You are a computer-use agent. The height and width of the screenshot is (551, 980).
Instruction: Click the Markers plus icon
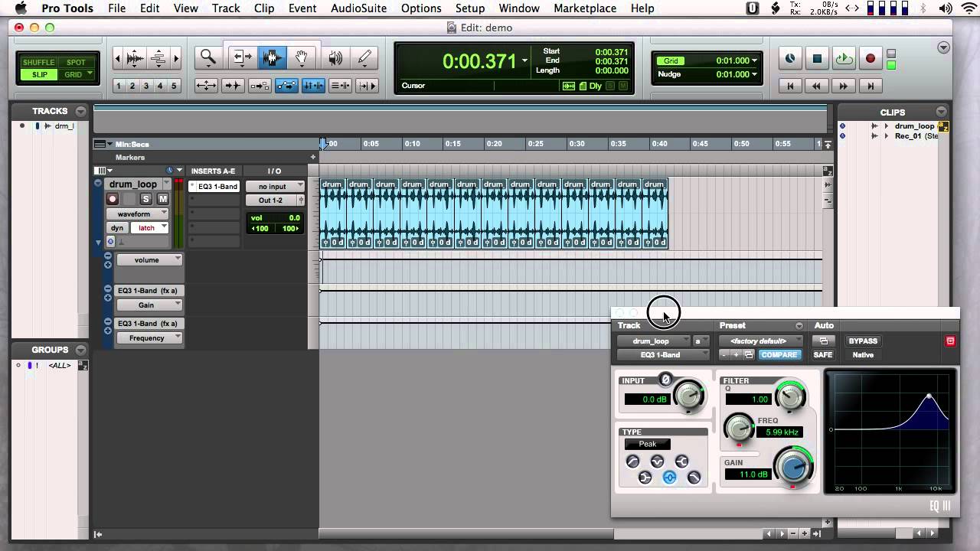[x=312, y=157]
